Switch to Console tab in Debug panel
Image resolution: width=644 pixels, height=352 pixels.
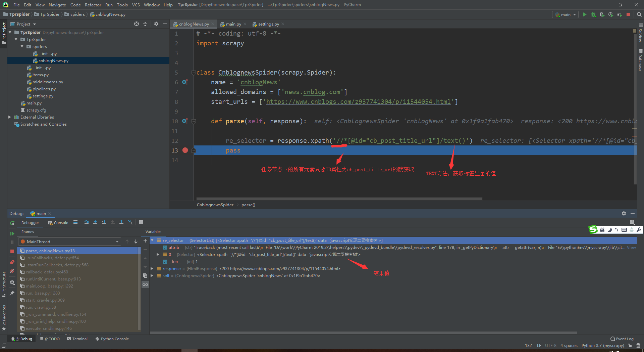(58, 223)
